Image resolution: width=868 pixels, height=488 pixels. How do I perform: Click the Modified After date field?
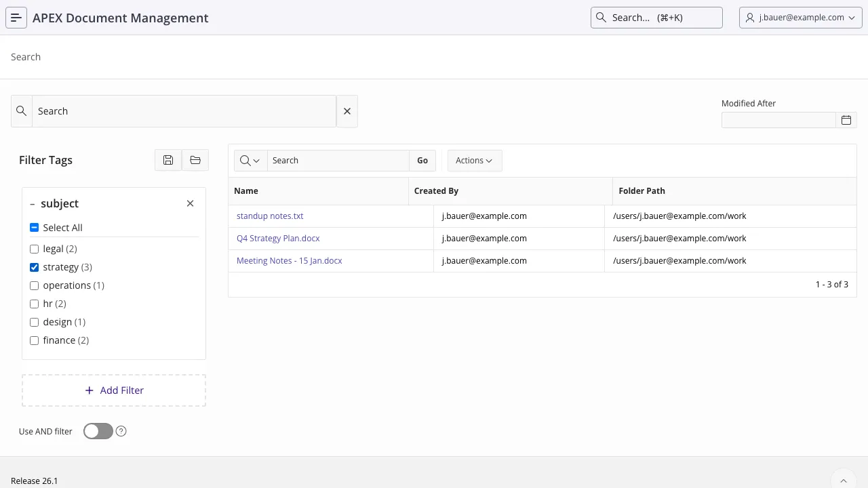click(778, 120)
